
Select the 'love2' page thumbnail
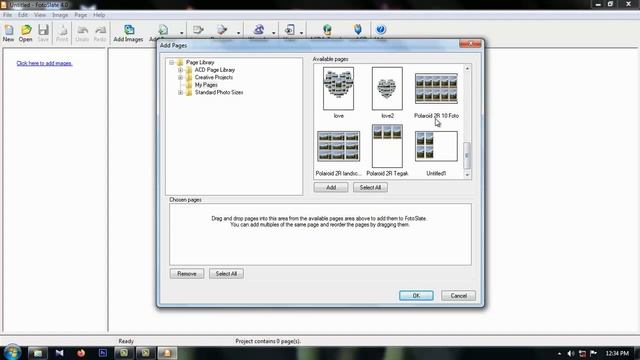[x=387, y=89]
